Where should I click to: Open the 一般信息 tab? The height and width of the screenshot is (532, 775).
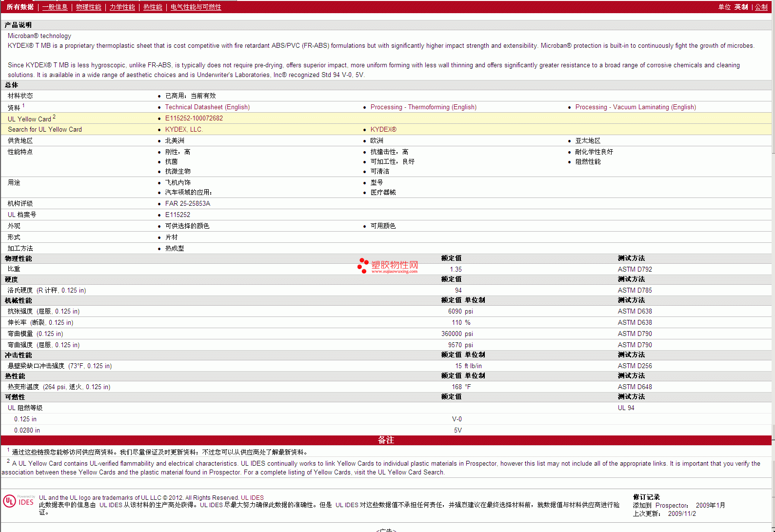[55, 7]
